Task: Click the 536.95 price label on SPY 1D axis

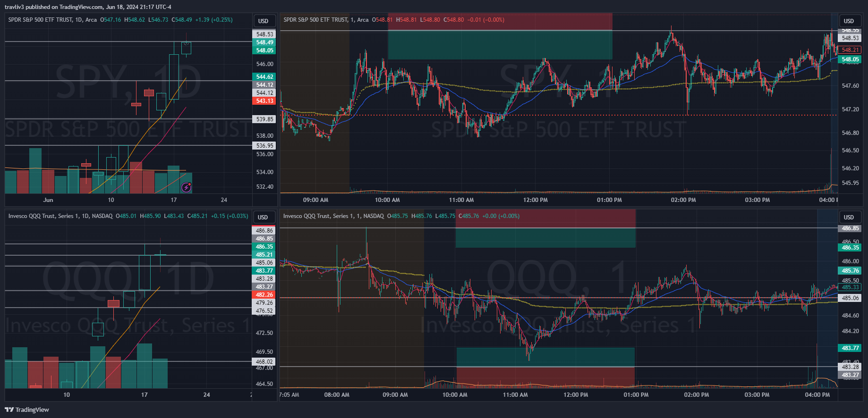Action: (x=264, y=146)
